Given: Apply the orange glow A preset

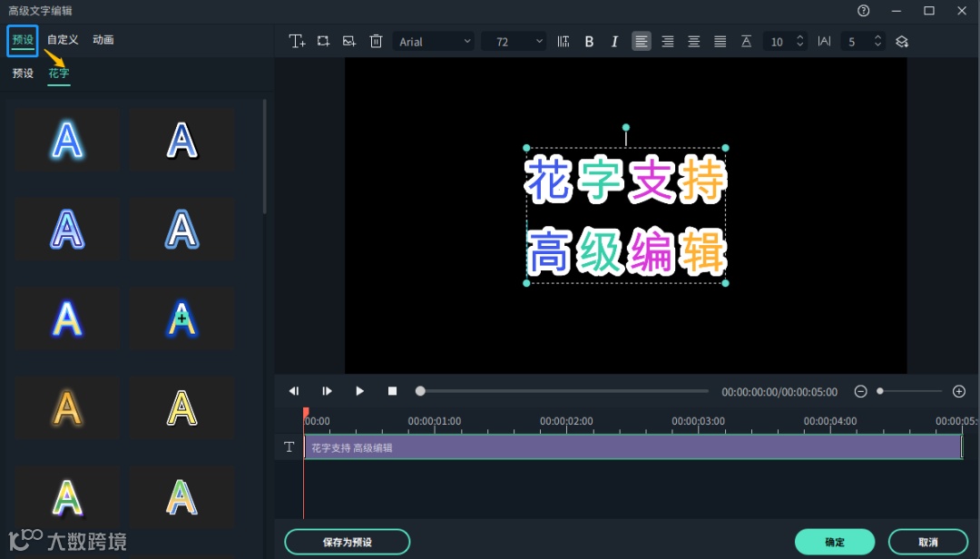Looking at the screenshot, I should pos(67,407).
